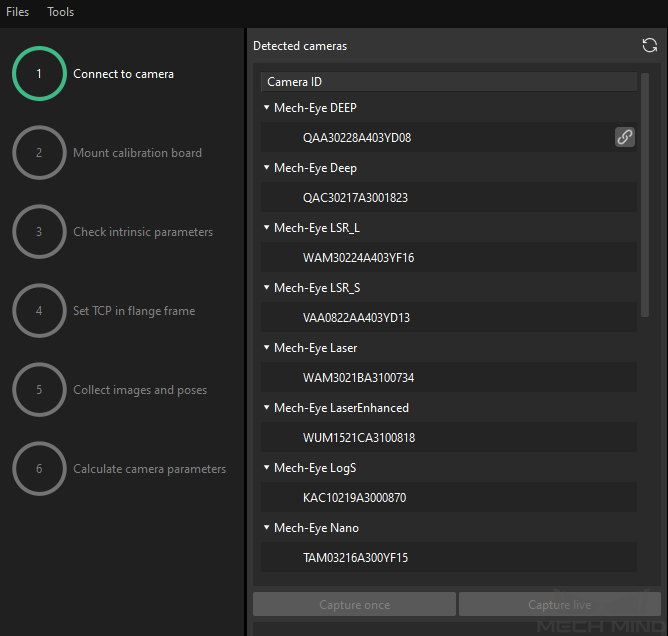
Task: Connect to camera QAA30228A403YD08 via link icon
Action: point(625,137)
